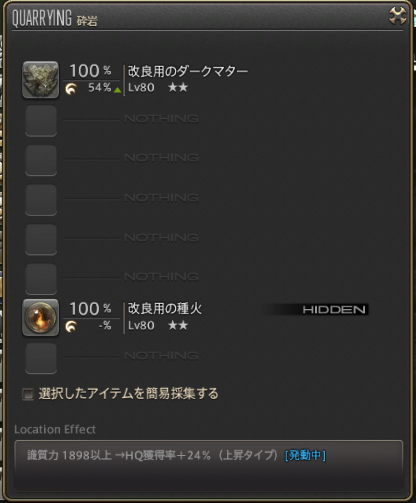Click the 改良用のダークマター rock icon
Screen dimensions: 416x503
click(40, 80)
